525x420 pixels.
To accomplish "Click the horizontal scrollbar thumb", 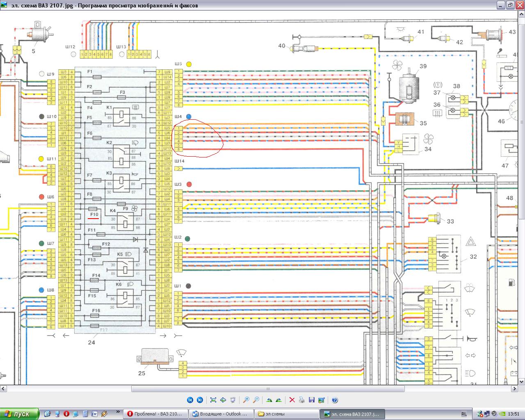I will point(268,389).
